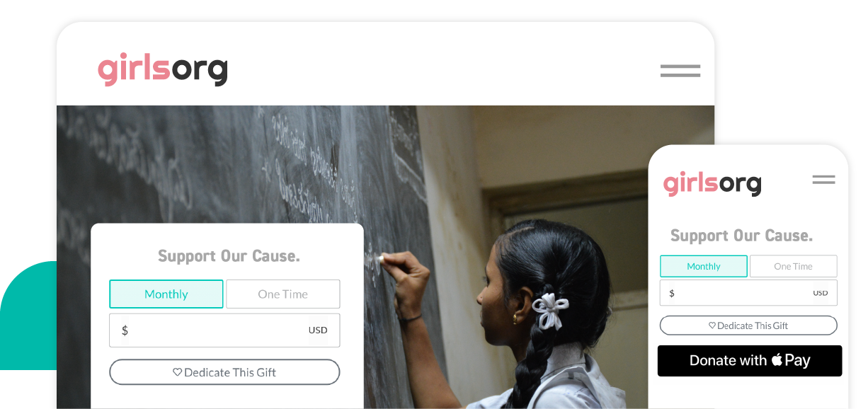Click heart icon in desktop Dedicate button
Viewport: 868px width, 409px height.
coord(178,372)
